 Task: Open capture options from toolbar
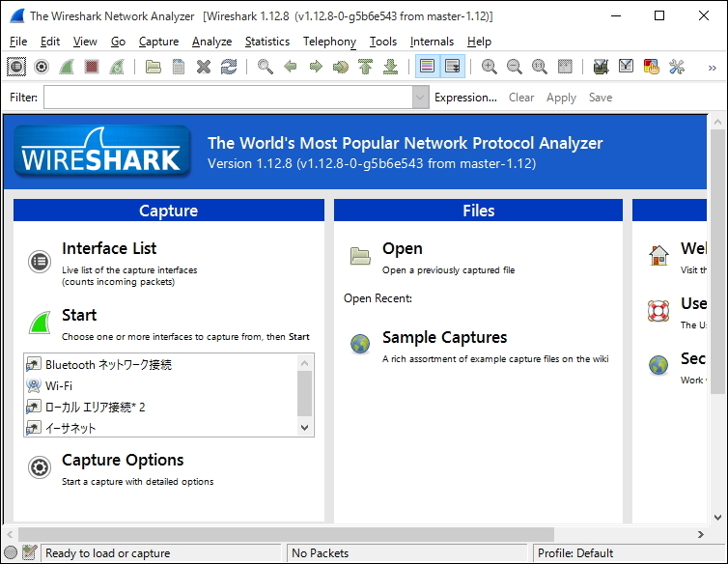42,67
